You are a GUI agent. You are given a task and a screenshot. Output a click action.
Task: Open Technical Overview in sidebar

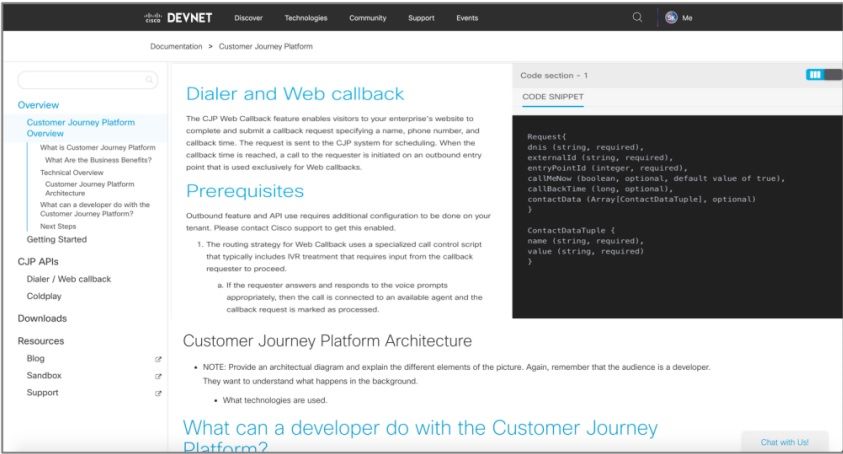pyautogui.click(x=72, y=173)
